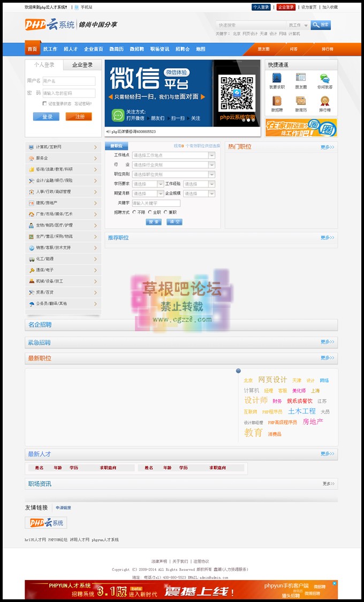Select 兼职 recruitment type radio

pyautogui.click(x=166, y=212)
